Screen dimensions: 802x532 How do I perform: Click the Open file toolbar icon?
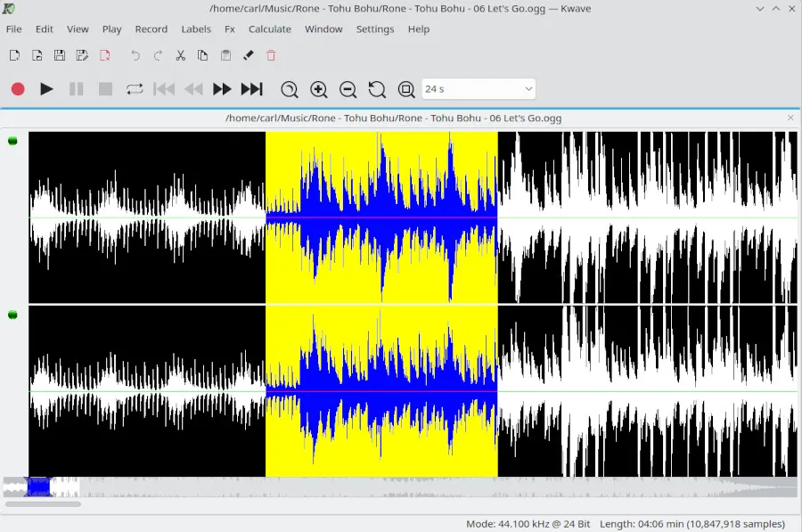[37, 55]
